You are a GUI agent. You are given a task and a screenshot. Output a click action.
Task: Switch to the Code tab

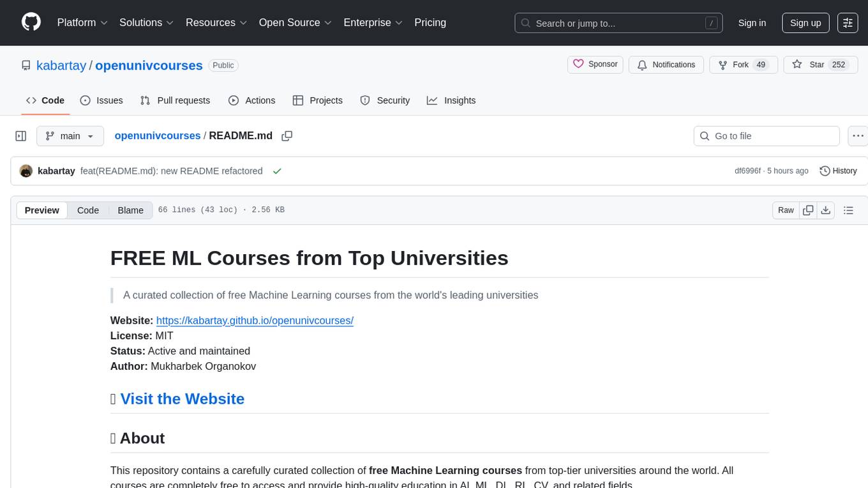[x=45, y=100]
